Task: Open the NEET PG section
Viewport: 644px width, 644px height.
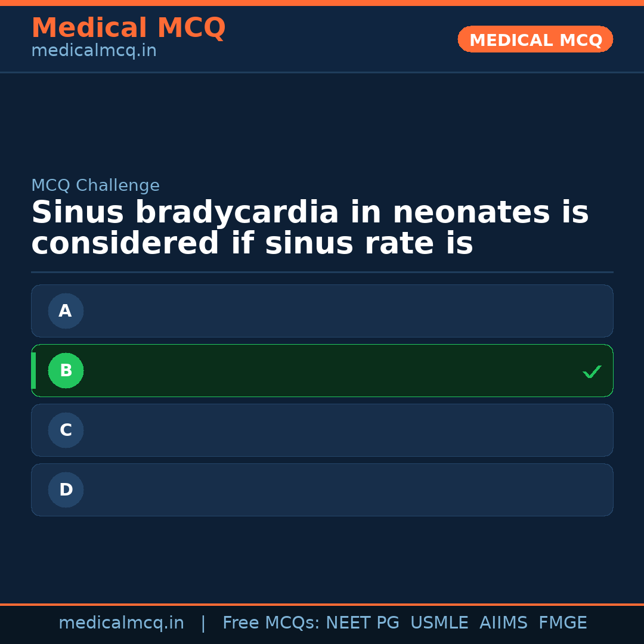Action: click(x=362, y=622)
